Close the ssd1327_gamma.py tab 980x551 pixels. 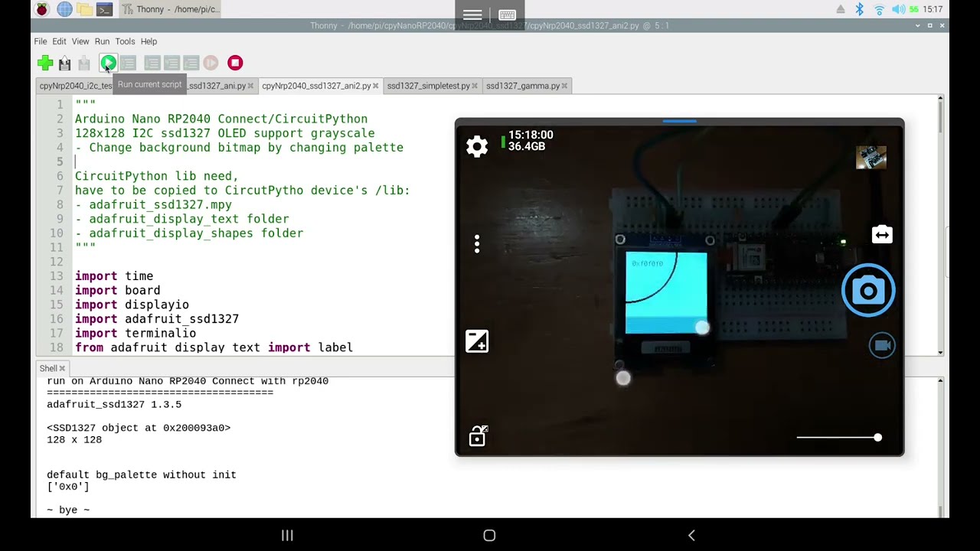(x=565, y=86)
